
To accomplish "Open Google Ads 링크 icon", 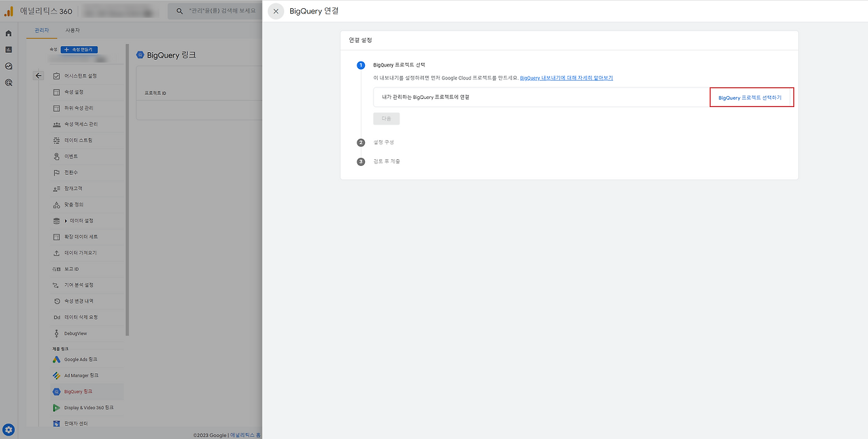I will 57,359.
